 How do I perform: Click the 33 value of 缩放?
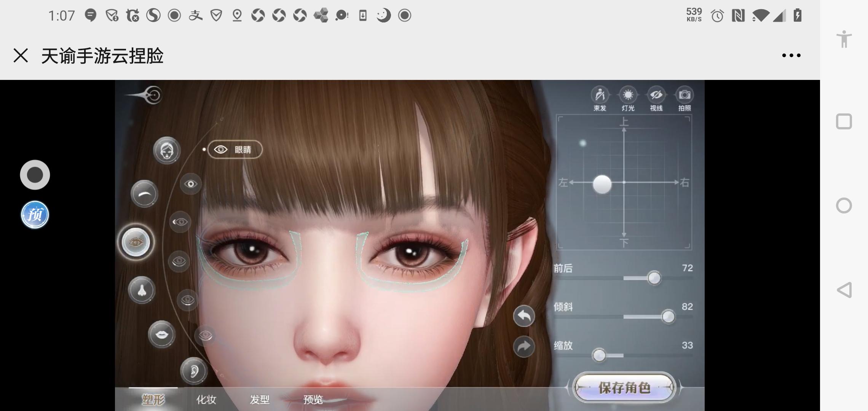click(x=688, y=345)
